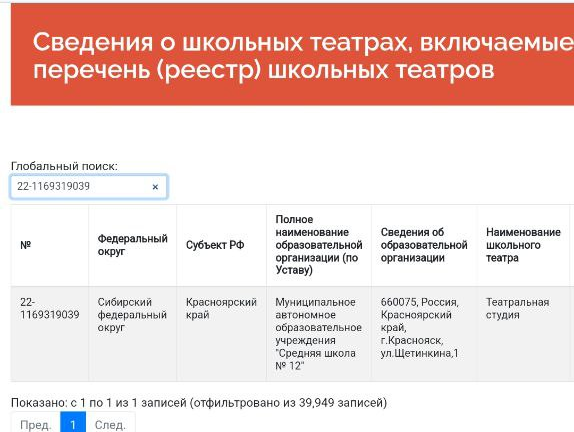Sort by the Федеральный округ column header

pyautogui.click(x=133, y=245)
